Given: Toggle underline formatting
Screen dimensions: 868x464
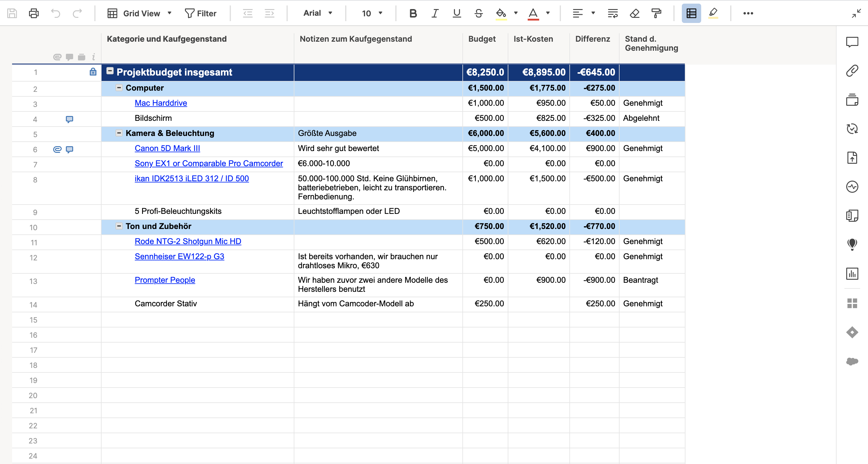Looking at the screenshot, I should (x=457, y=14).
